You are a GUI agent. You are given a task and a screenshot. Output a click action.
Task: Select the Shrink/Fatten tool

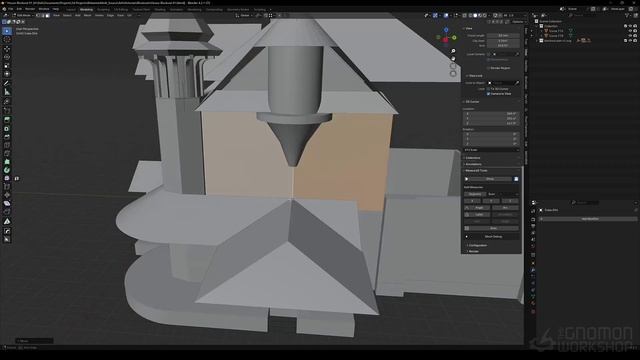tap(7, 195)
